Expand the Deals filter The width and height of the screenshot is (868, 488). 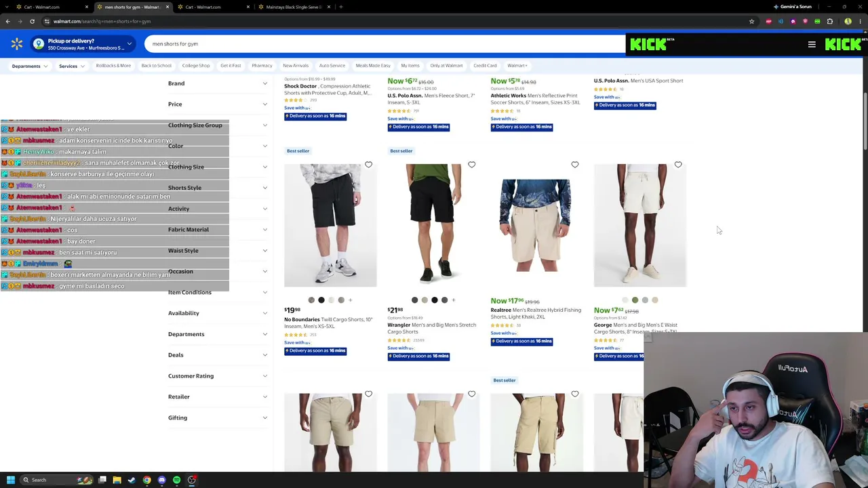pos(218,355)
